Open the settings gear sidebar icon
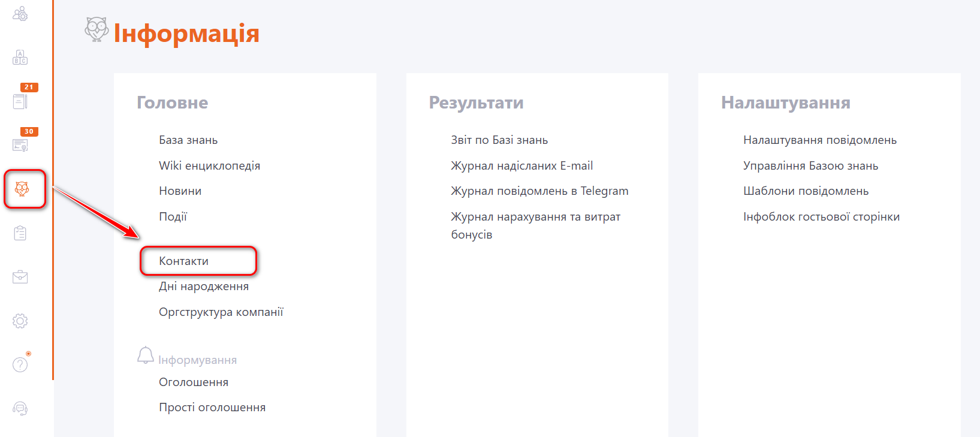The image size is (980, 437). (20, 321)
